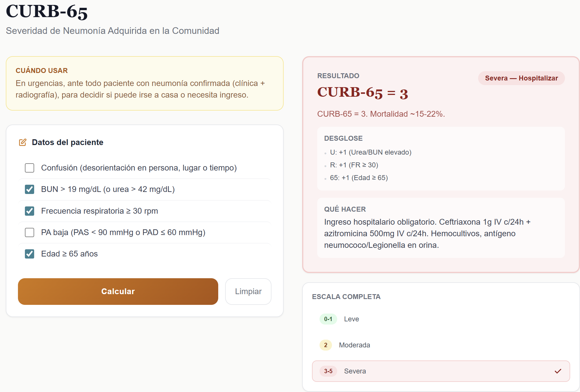The height and width of the screenshot is (392, 580).
Task: Click the CURB-65 = 3 result heading
Action: click(x=363, y=93)
